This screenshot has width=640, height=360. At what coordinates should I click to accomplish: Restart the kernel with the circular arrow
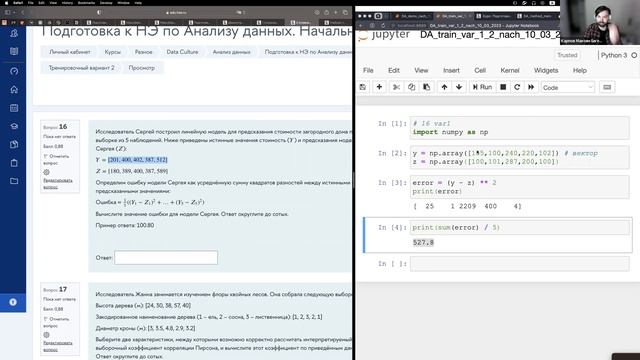click(517, 87)
